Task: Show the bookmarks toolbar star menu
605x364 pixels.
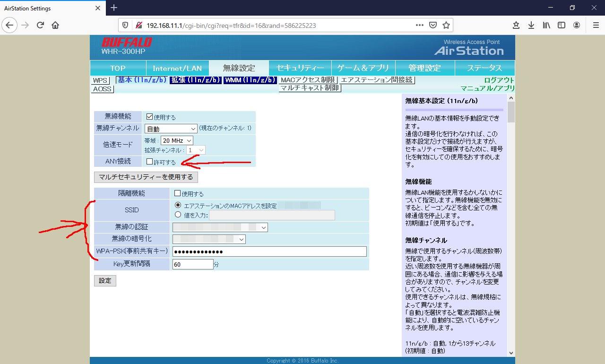Action: 516,25
